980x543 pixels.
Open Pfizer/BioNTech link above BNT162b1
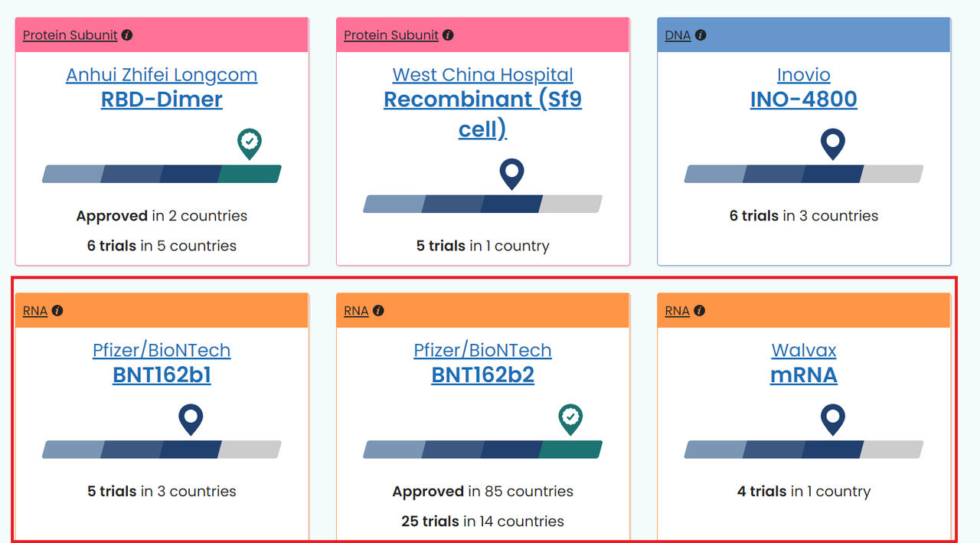coord(162,351)
